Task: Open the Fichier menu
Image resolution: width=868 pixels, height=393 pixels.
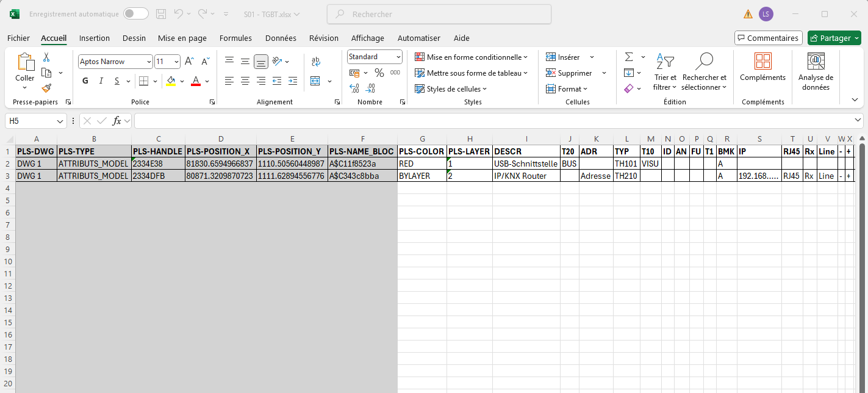Action: point(18,38)
